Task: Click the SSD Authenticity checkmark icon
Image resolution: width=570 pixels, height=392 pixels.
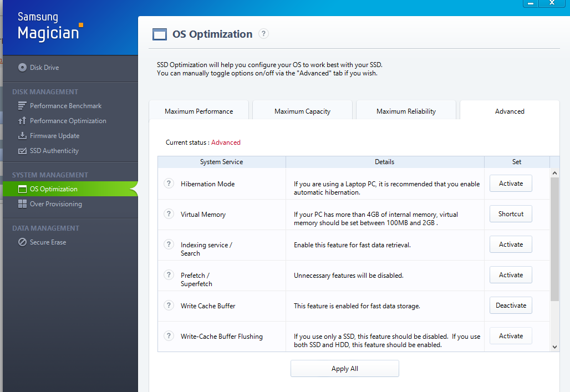Action: point(22,151)
